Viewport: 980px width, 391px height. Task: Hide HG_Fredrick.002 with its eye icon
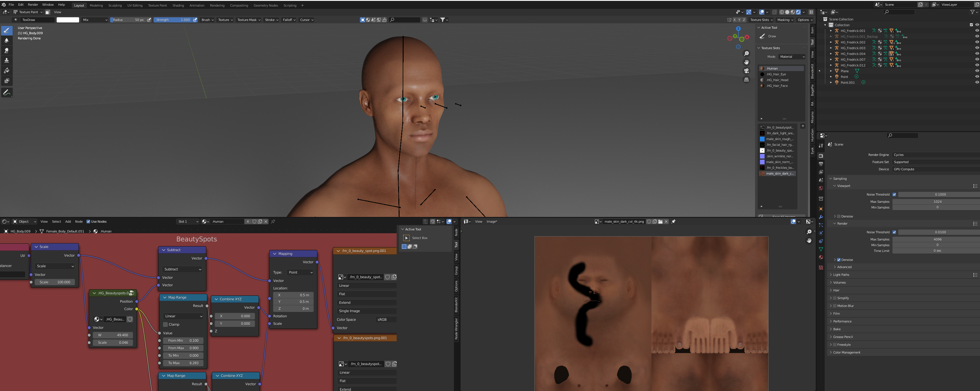[x=977, y=42]
